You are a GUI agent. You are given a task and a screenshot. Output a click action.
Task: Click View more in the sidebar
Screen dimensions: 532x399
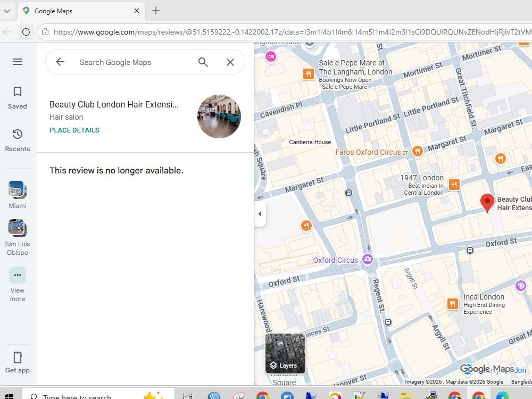[18, 285]
